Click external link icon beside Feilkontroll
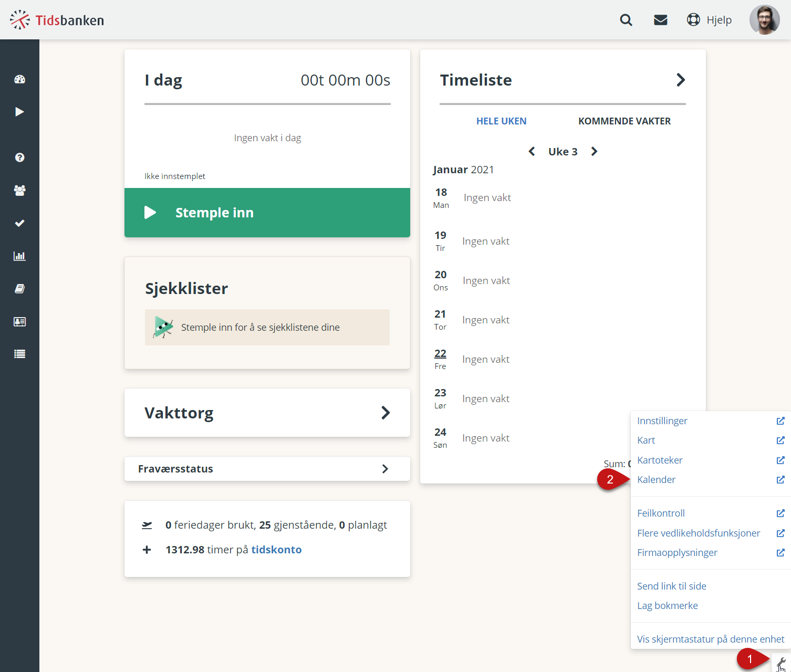 [x=780, y=513]
